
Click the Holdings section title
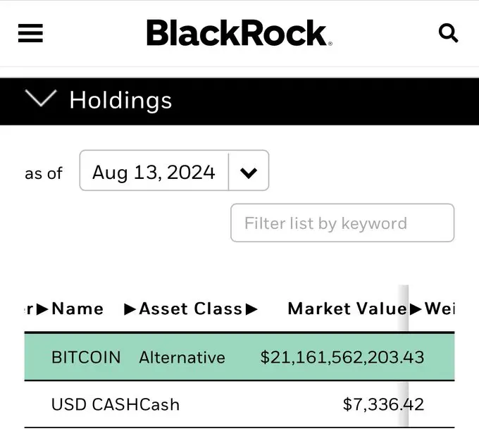(120, 100)
